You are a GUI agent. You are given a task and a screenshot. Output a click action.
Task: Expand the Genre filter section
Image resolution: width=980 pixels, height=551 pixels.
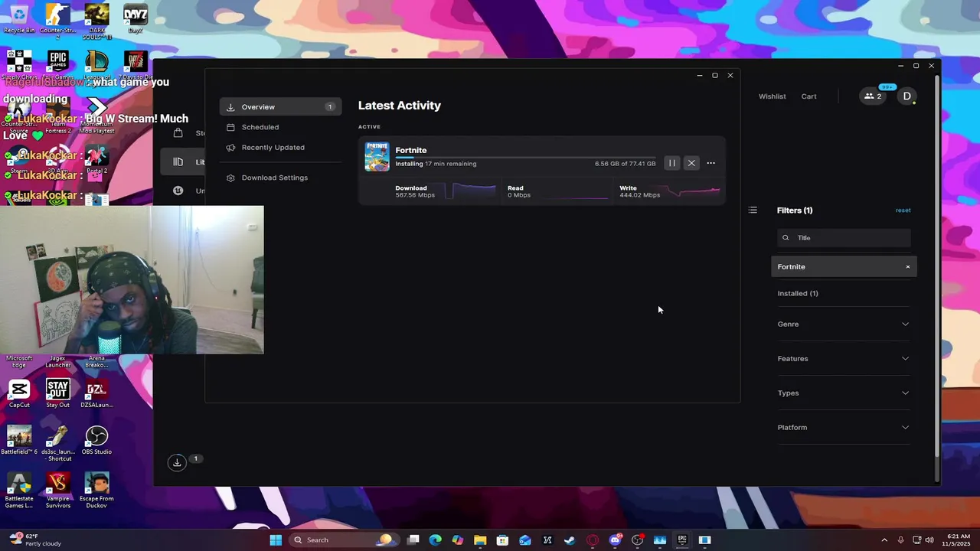(x=843, y=324)
